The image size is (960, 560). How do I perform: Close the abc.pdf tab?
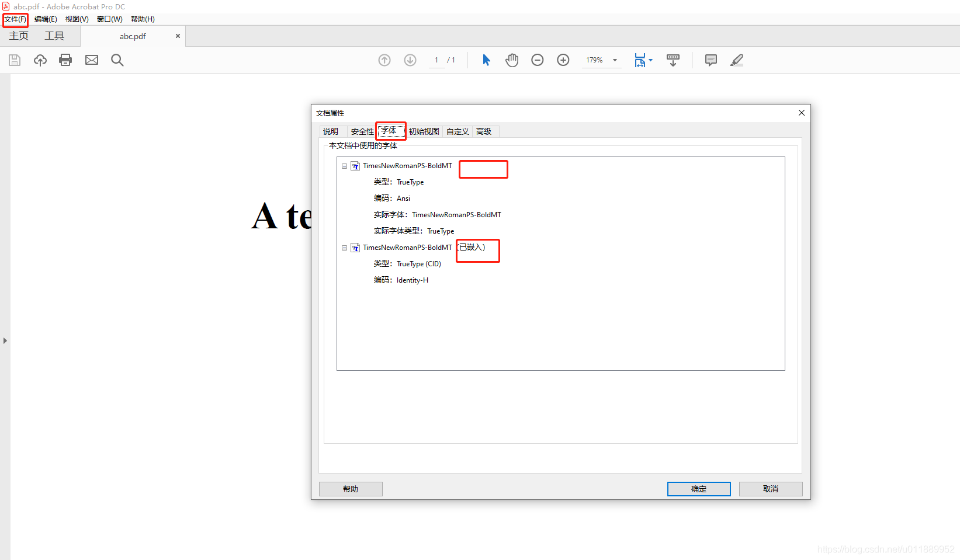[178, 36]
